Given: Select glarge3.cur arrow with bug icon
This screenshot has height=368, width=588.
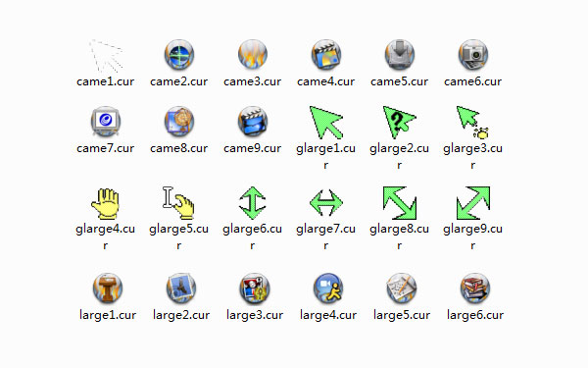Looking at the screenshot, I should point(472,123).
